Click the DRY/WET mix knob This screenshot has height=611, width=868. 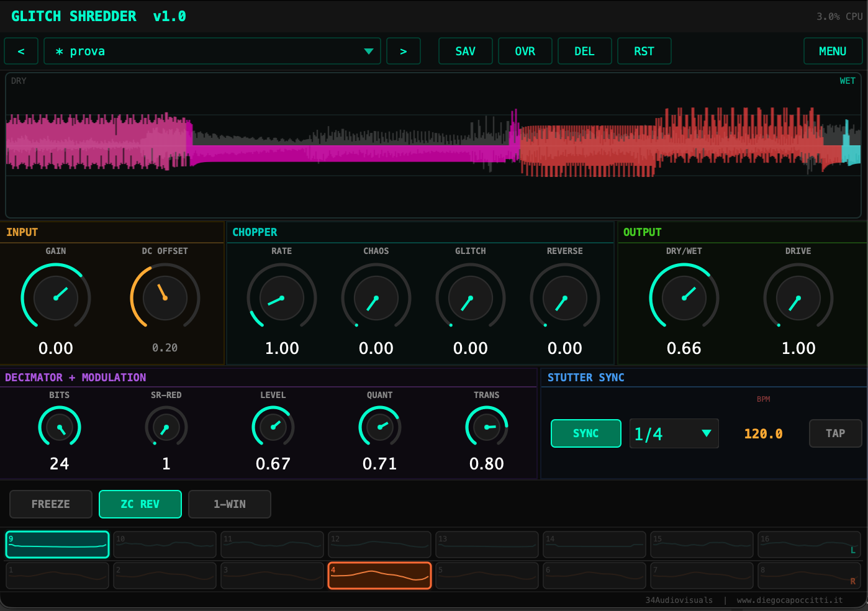684,297
